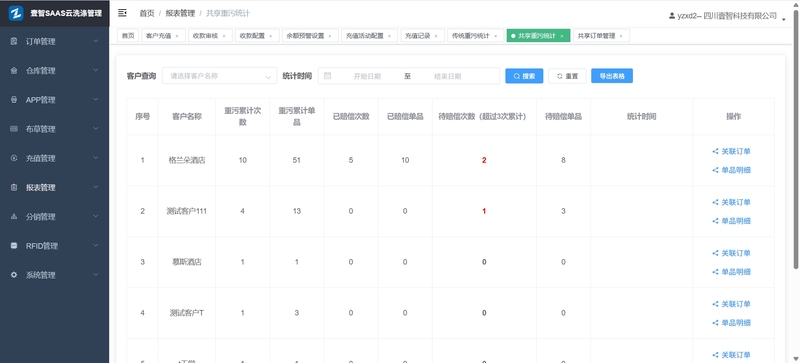Click the 结束日期 end date field
Viewport: 800px width, 363px height.
(447, 76)
